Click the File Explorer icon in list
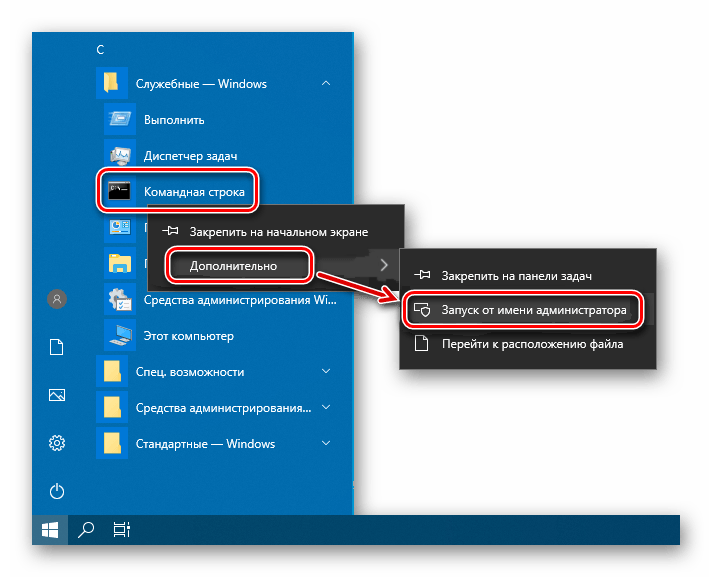The image size is (712, 577). [x=120, y=263]
